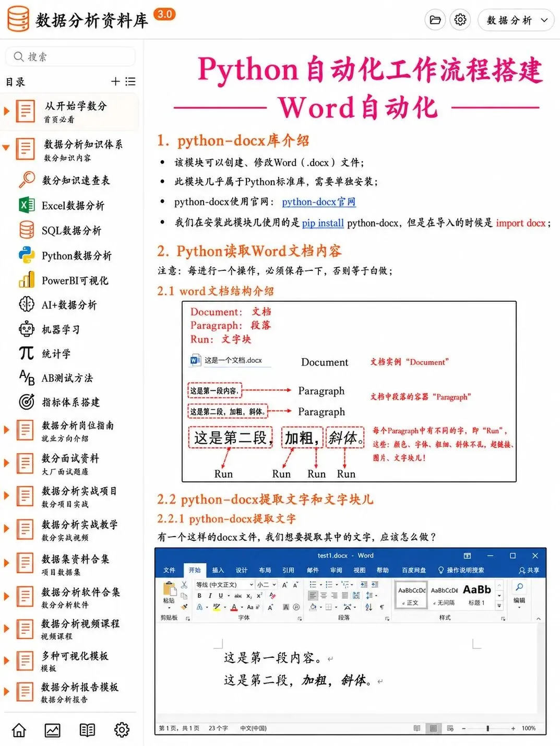Click 共享 share button in Word
The height and width of the screenshot is (746, 560).
[x=529, y=570]
